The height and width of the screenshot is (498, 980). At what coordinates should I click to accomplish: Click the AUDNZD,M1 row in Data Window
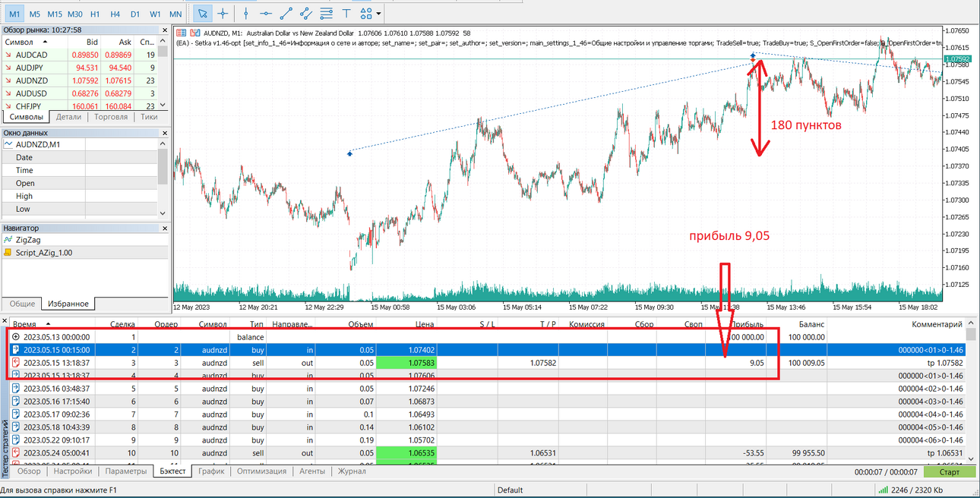[80, 144]
